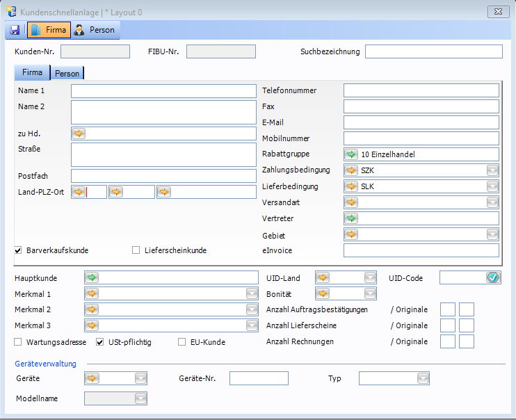516x420 pixels.
Task: Validate UID-Code with checkmark icon
Action: (493, 277)
